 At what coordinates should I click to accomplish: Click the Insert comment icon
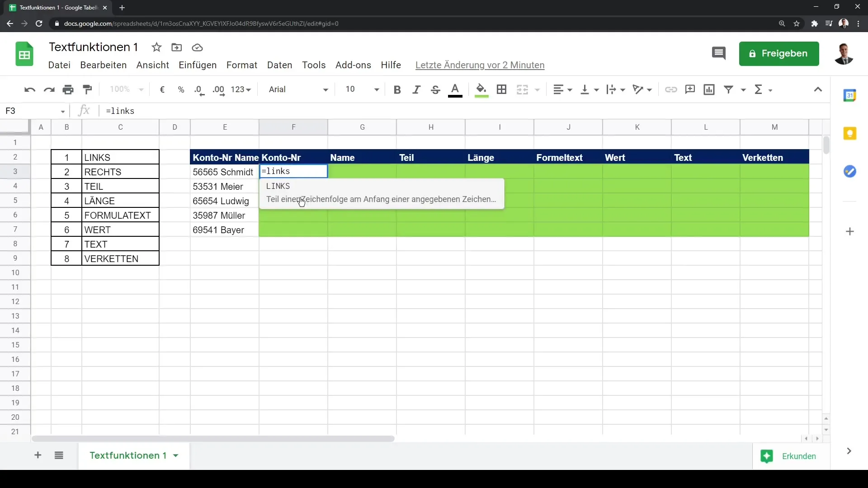tap(690, 89)
